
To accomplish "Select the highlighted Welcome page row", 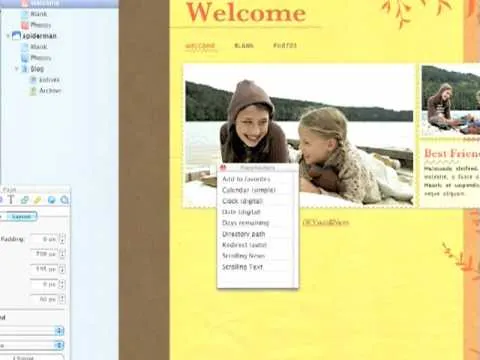I will tap(59, 4).
